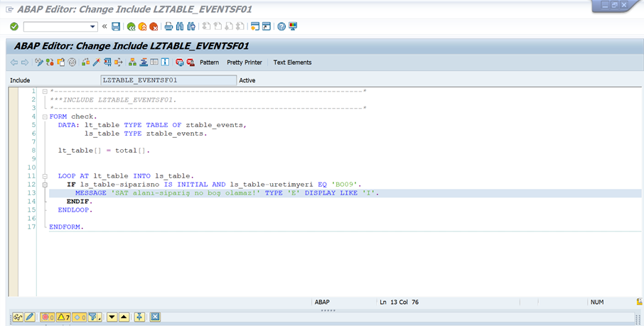Click the Pretty Printer button
Screen dimensions: 644x326
(x=244, y=63)
